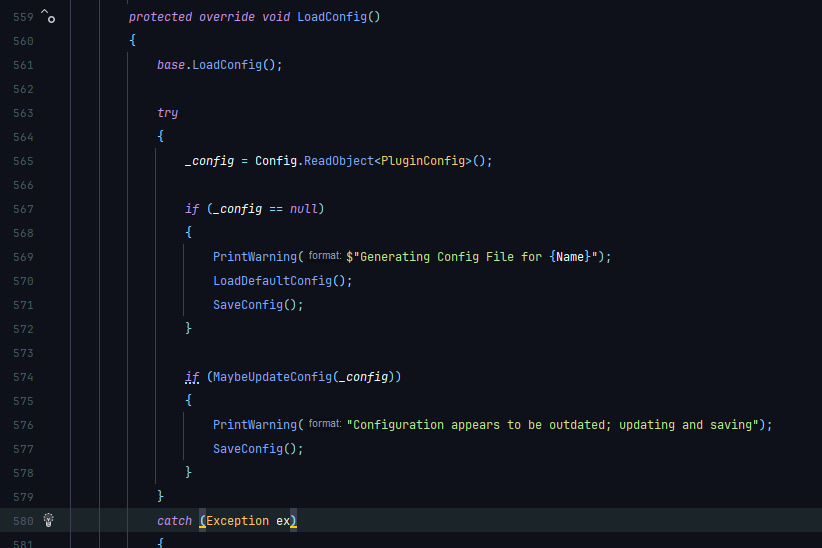The width and height of the screenshot is (822, 548).
Task: Click the closing brace on line 579
Action: point(160,496)
